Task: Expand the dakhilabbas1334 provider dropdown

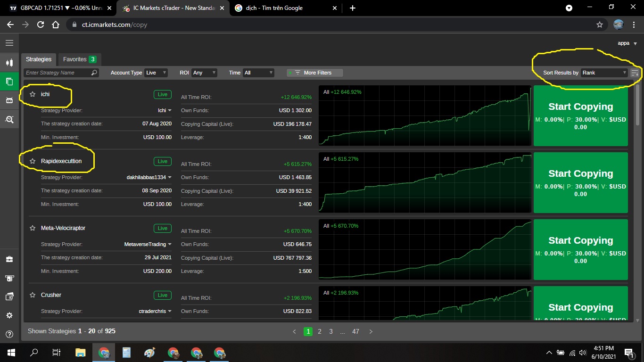Action: pos(149,178)
